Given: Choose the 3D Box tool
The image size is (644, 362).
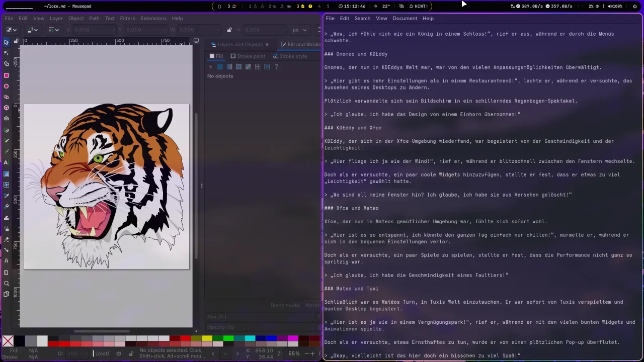Looking at the screenshot, I should point(6,108).
